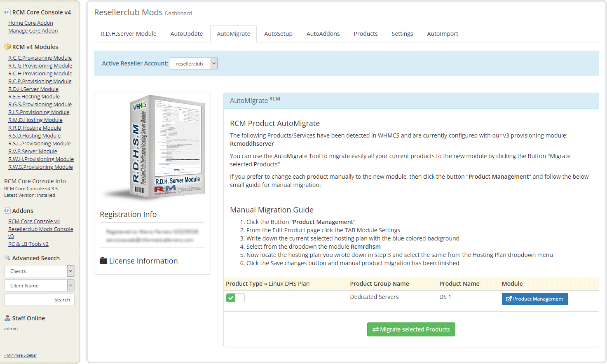This screenshot has height=364, width=607.
Task: Open R.I.S.Provisioning Module link
Action: click(x=39, y=112)
